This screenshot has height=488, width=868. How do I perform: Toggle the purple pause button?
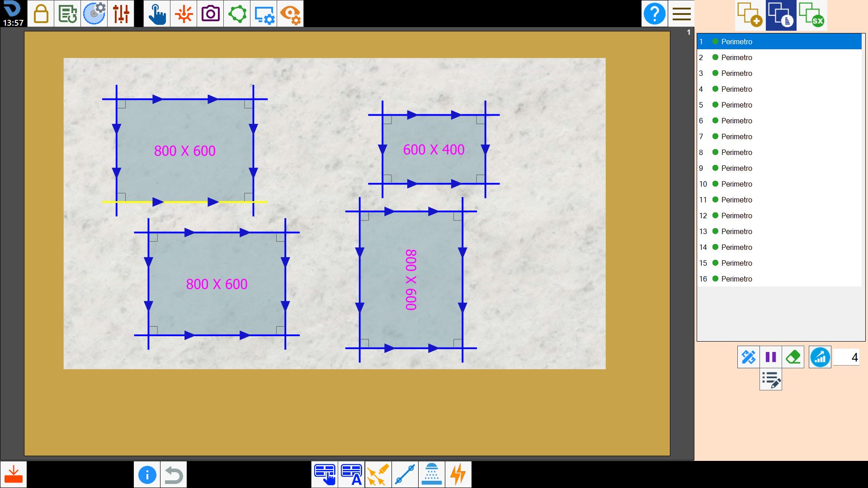coord(771,357)
